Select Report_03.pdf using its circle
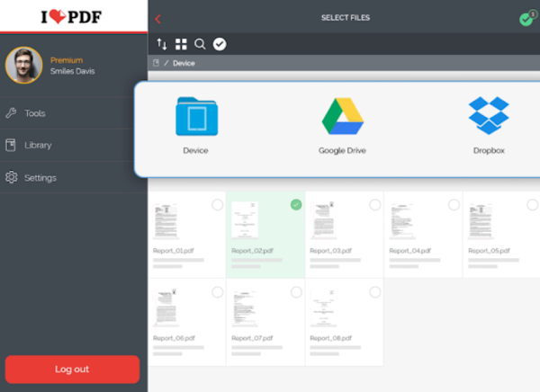The height and width of the screenshot is (392, 540). point(375,205)
